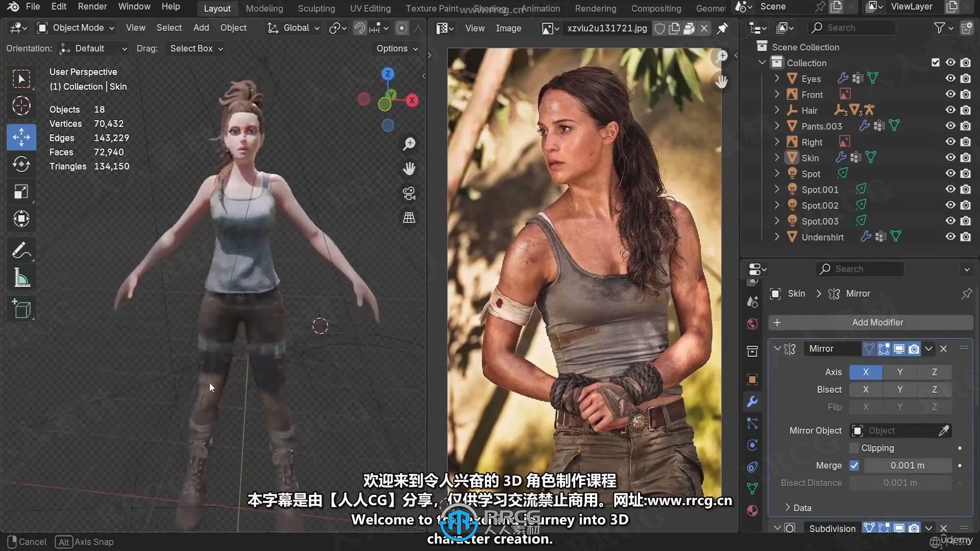
Task: Hide the Skin object in viewport
Action: 950,158
